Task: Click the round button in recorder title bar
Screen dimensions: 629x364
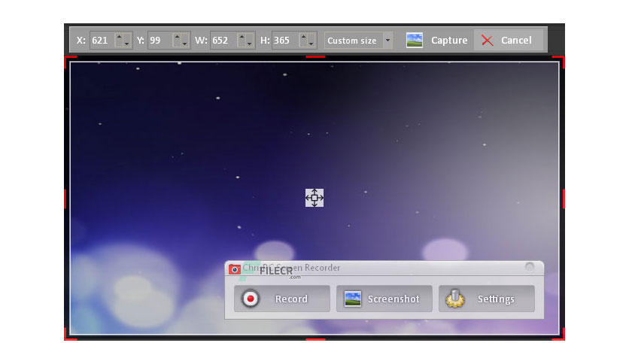Action: pyautogui.click(x=530, y=267)
